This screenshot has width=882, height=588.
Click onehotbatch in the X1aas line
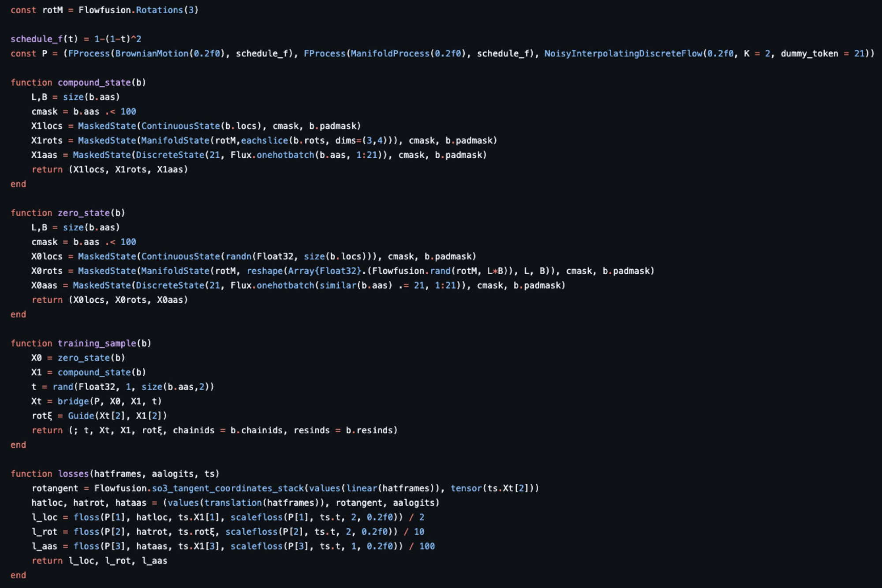[x=285, y=155]
